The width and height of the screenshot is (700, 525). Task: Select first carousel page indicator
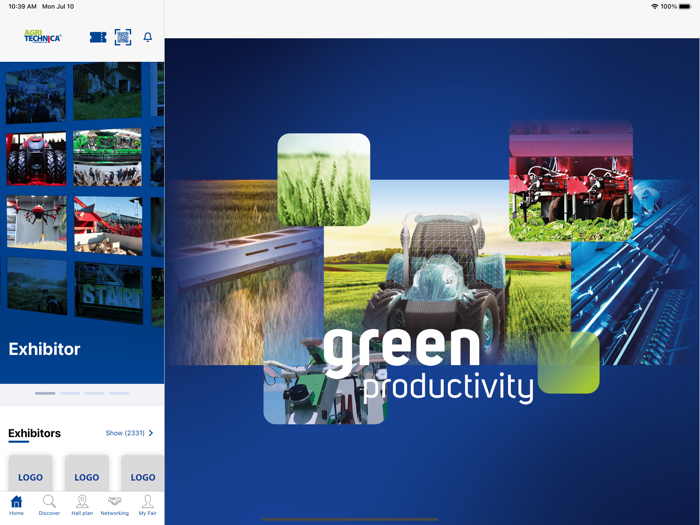45,393
